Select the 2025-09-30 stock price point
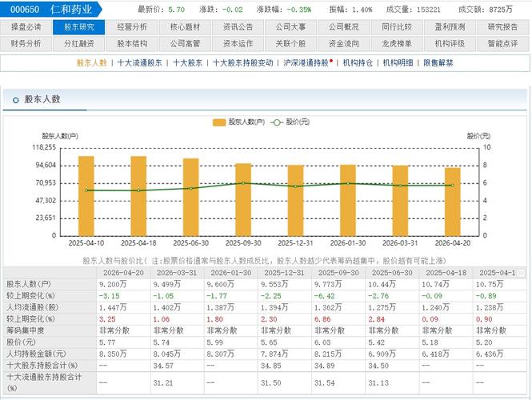The width and height of the screenshot is (532, 400). pyautogui.click(x=243, y=183)
